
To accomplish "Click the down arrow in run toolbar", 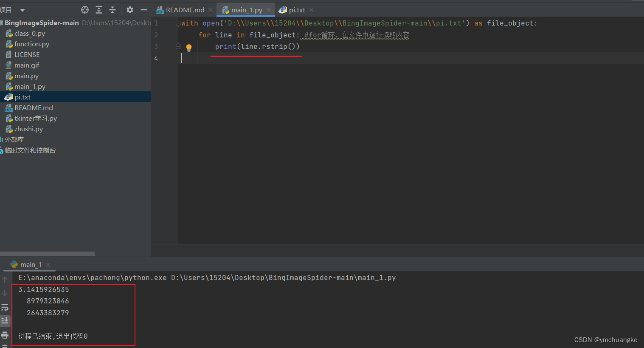I will [x=5, y=293].
